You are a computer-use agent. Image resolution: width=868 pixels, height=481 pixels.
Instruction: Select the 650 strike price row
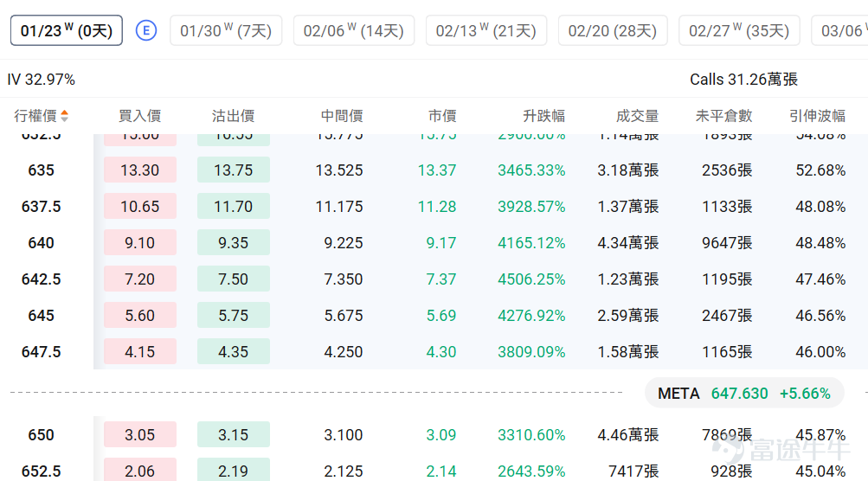click(434, 434)
